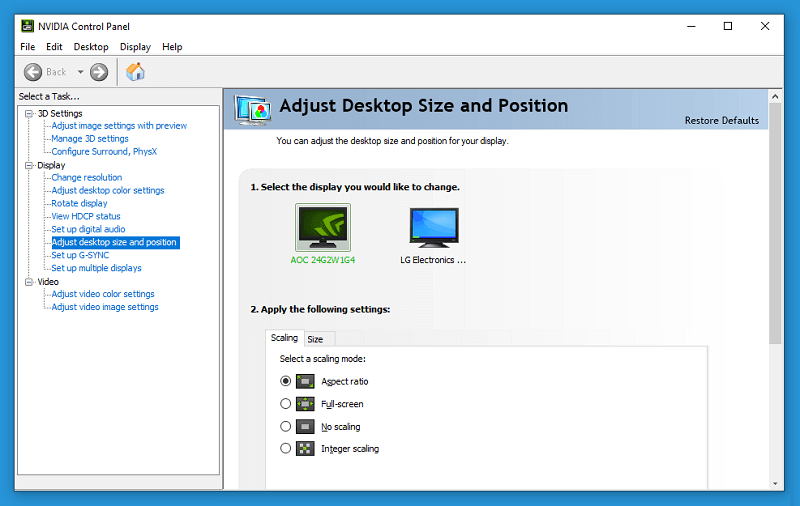Click the scrollbar up arrow
Screen dimensions: 800x506
coord(775,96)
